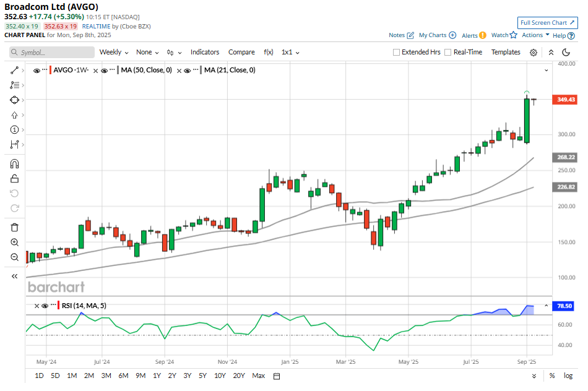Select the 6M time range
The width and height of the screenshot is (588, 391).
point(123,376)
